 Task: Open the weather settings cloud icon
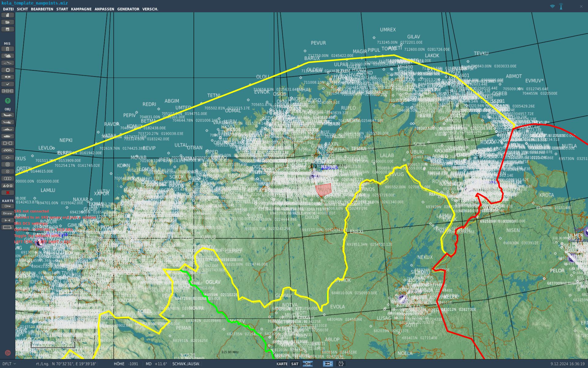click(7, 56)
